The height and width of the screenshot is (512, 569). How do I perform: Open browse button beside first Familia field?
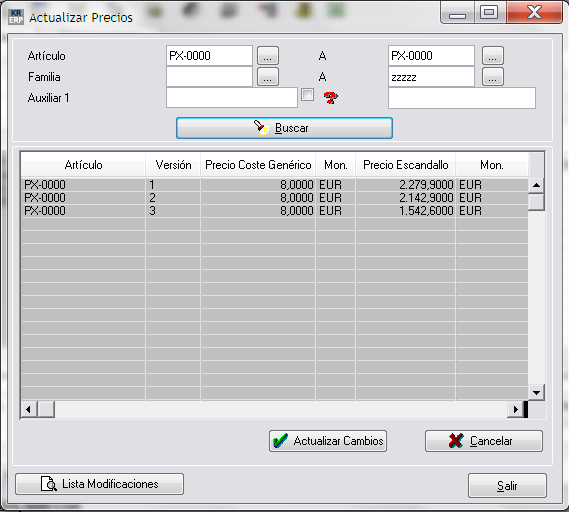pyautogui.click(x=268, y=77)
